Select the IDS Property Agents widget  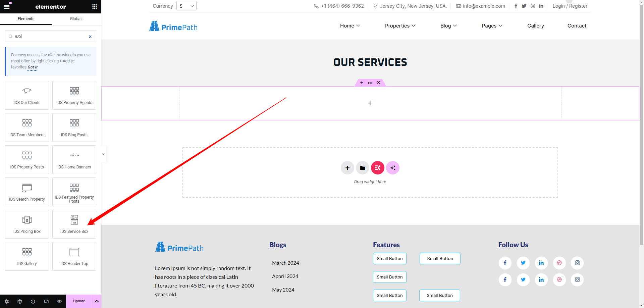pyautogui.click(x=74, y=95)
